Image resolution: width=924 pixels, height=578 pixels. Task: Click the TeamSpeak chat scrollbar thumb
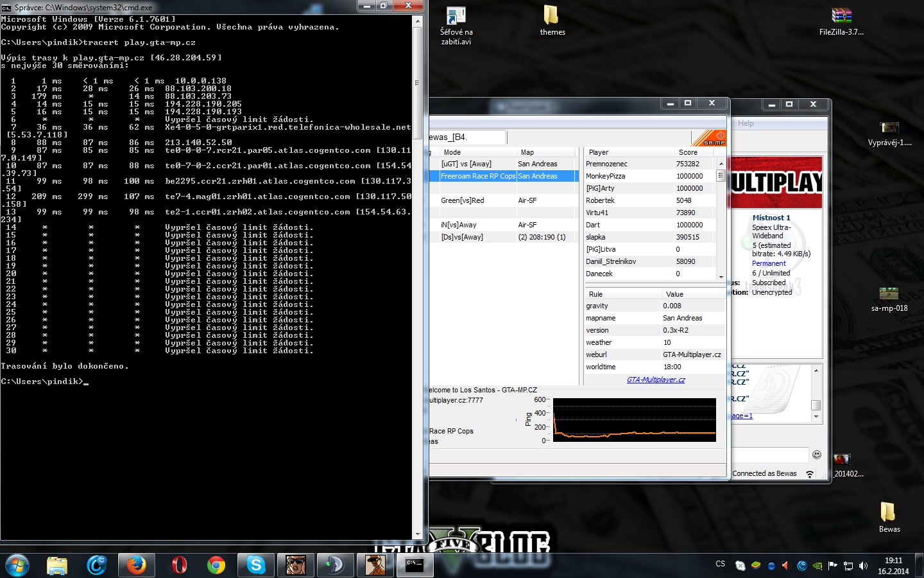816,405
